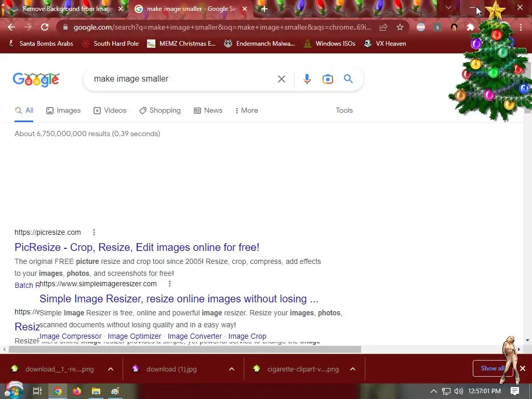Search by image with camera icon
This screenshot has width=532, height=399.
(x=327, y=79)
